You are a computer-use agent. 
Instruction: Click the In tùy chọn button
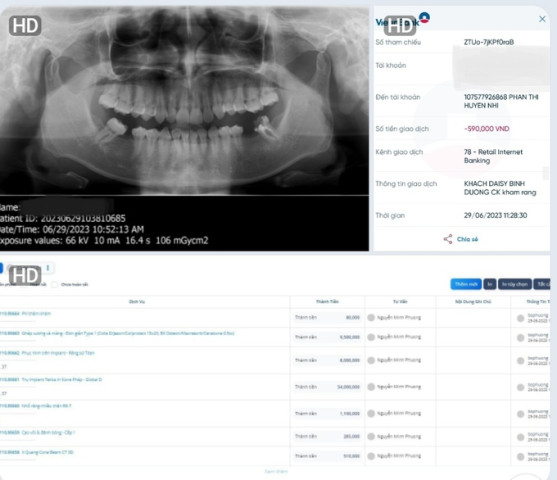tap(515, 284)
